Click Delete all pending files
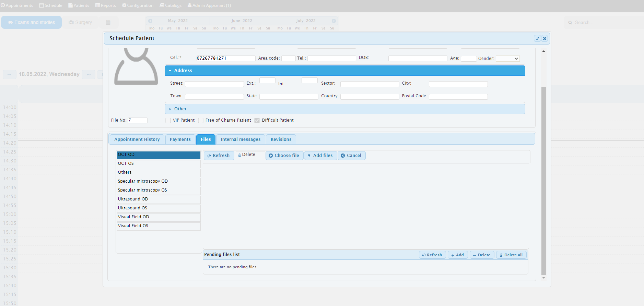This screenshot has width=644, height=306. point(511,255)
